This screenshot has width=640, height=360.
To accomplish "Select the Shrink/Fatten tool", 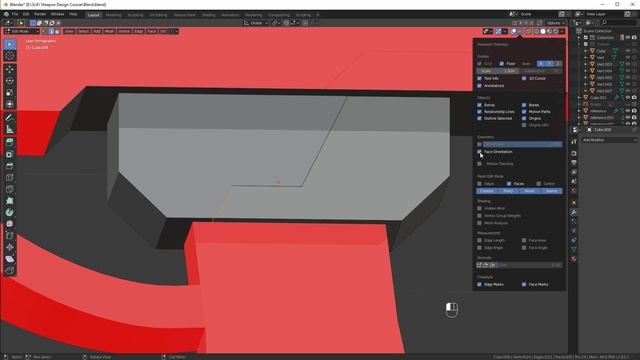I will pyautogui.click(x=10, y=247).
